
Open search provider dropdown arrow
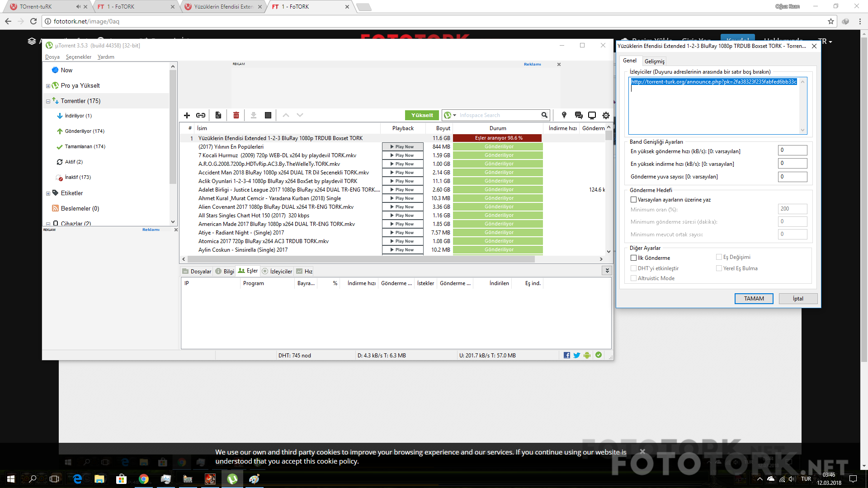[455, 115]
